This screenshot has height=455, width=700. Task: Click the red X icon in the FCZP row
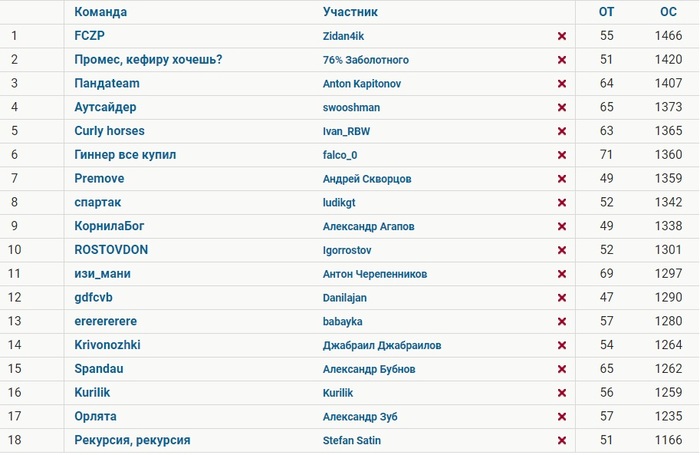point(562,36)
